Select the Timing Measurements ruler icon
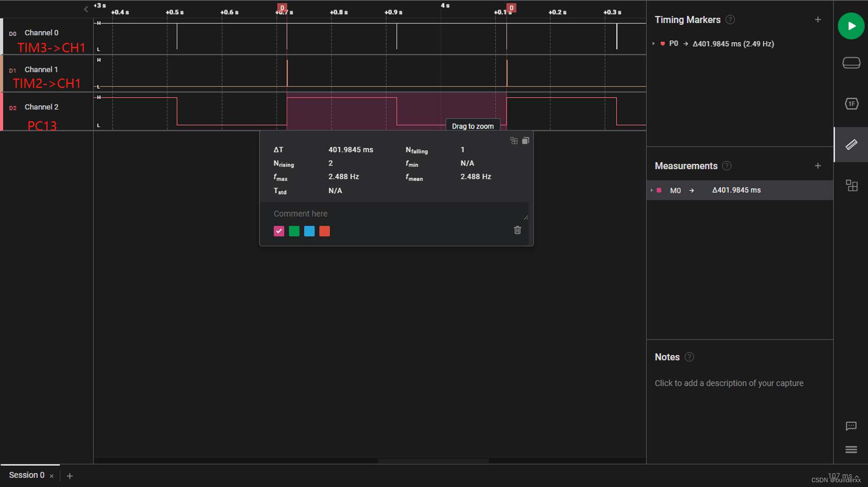868x487 pixels. [x=851, y=145]
